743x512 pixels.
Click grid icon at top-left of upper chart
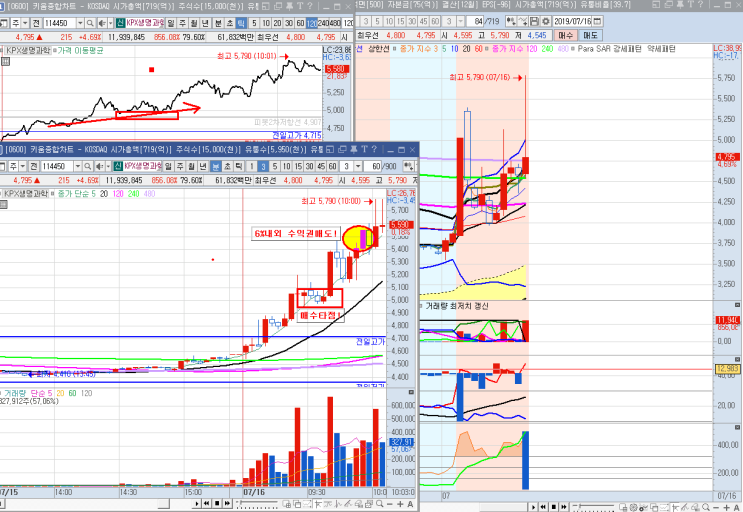5,62
